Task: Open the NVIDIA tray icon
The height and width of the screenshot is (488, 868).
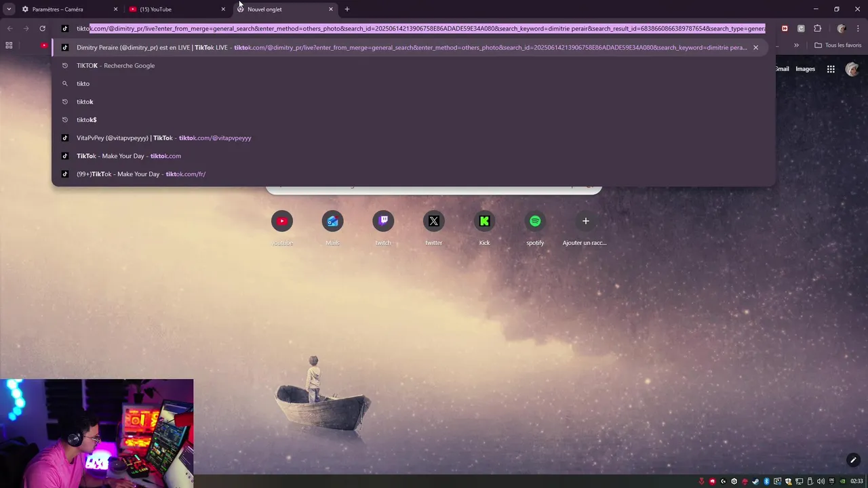Action: (x=842, y=481)
